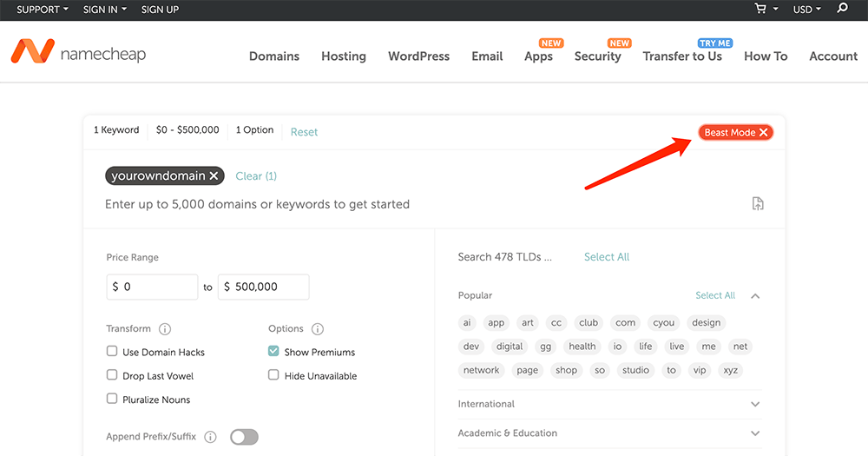Image resolution: width=868 pixels, height=456 pixels.
Task: Select the com TLD chip
Action: point(626,322)
